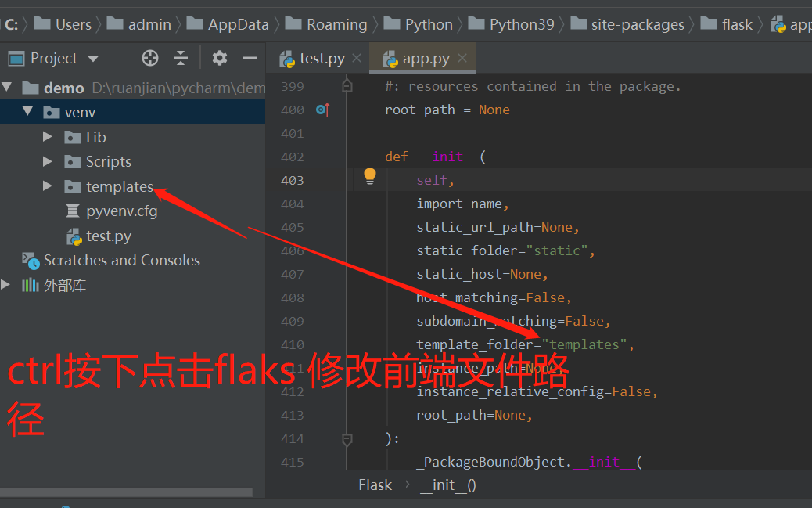Select the Scripts folder label

tap(108, 162)
